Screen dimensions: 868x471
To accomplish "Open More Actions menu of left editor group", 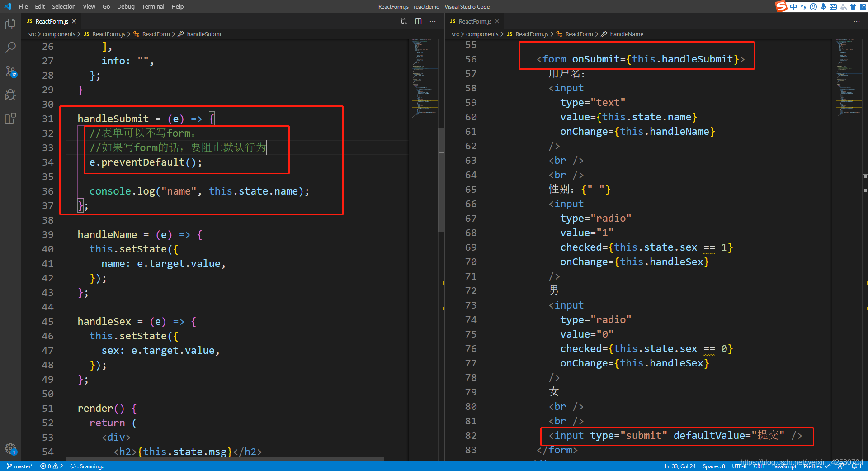I will tap(433, 21).
